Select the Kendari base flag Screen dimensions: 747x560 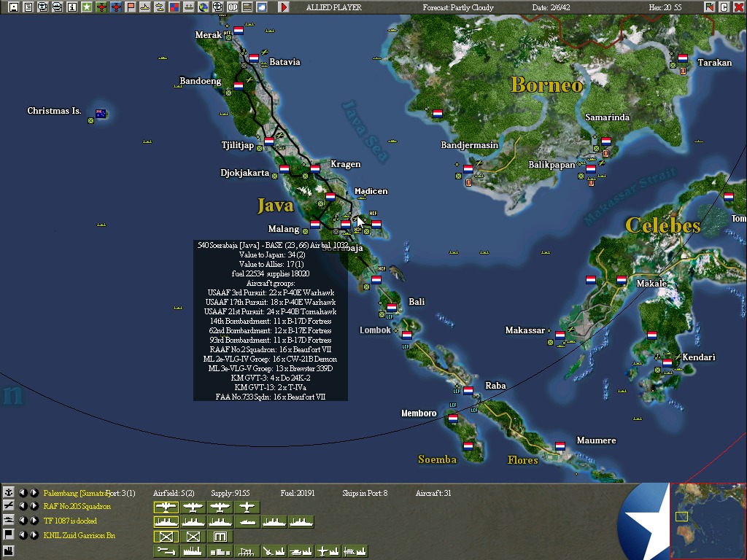[667, 362]
